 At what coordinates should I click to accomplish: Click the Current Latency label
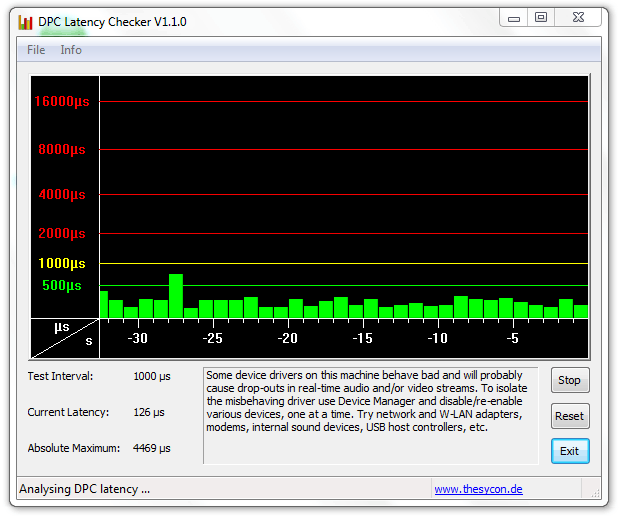coord(68,413)
